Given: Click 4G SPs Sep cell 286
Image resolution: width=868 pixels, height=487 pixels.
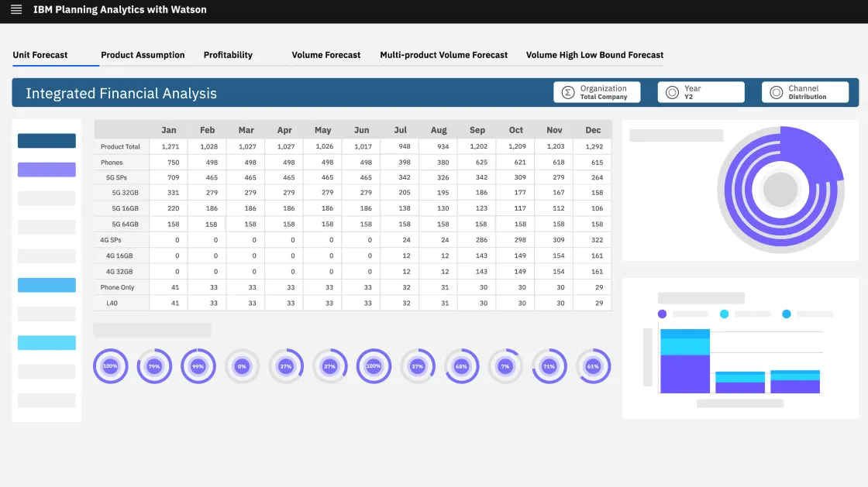Looking at the screenshot, I should (477, 240).
